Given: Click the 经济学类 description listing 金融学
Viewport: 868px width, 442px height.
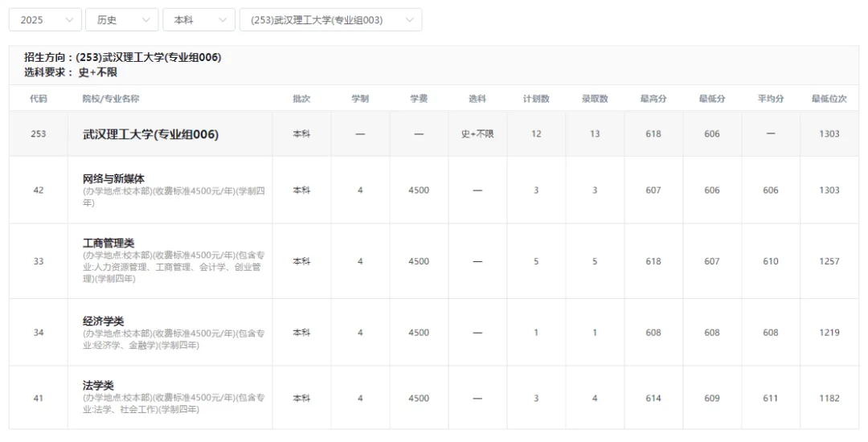Looking at the screenshot, I should 174,339.
